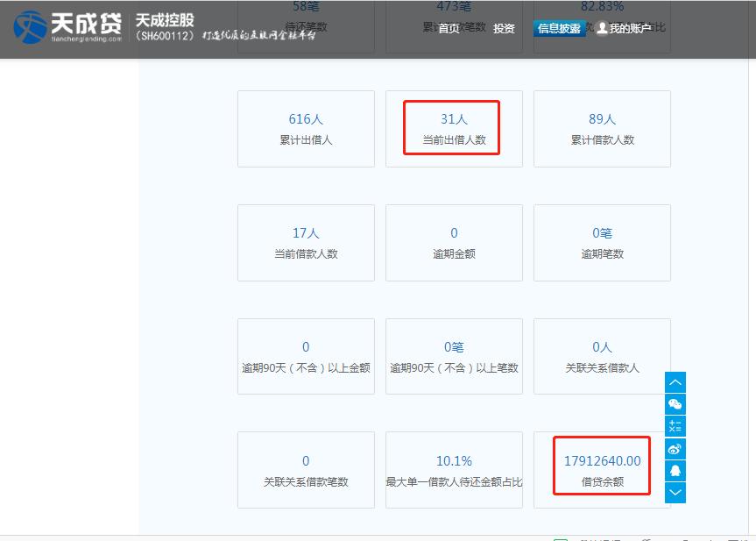This screenshot has height=541, width=756.
Task: Click the 89人 累计借款人数 stat
Action: point(601,129)
